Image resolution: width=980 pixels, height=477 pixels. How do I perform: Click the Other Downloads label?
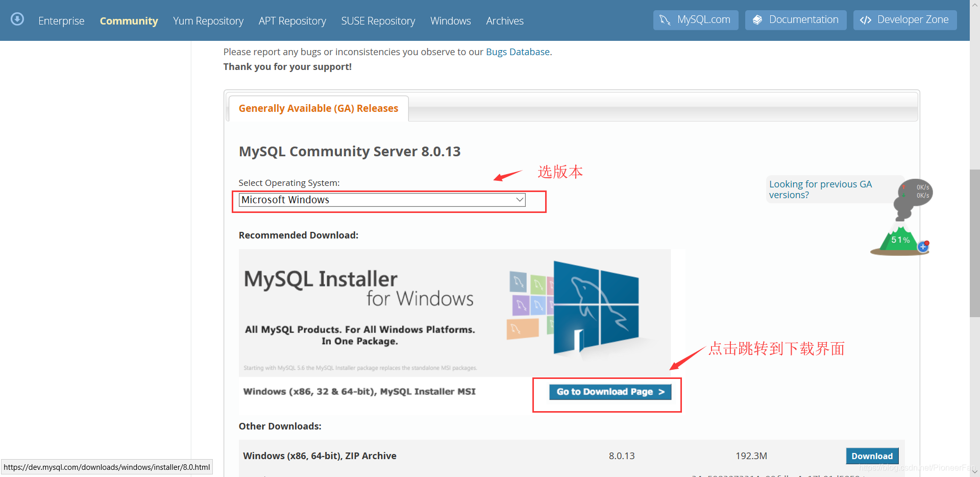pos(280,426)
